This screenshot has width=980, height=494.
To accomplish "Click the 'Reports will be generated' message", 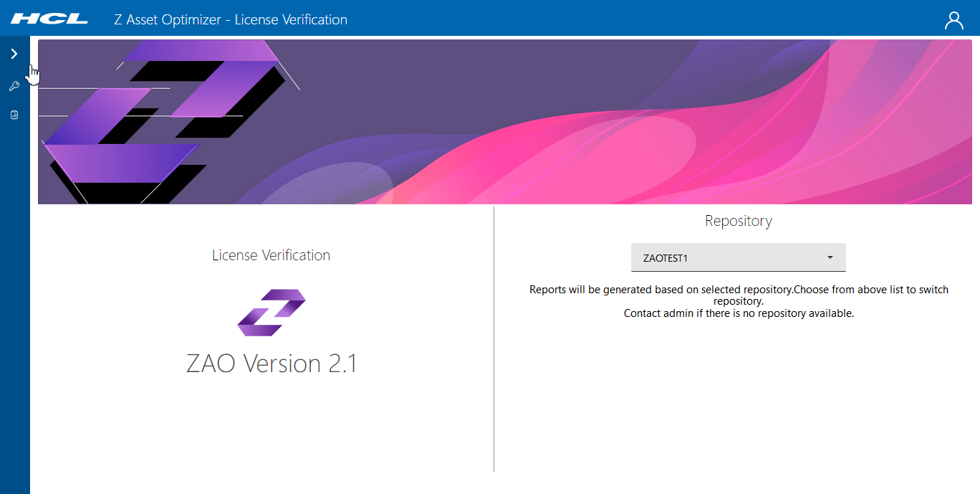I will click(739, 295).
